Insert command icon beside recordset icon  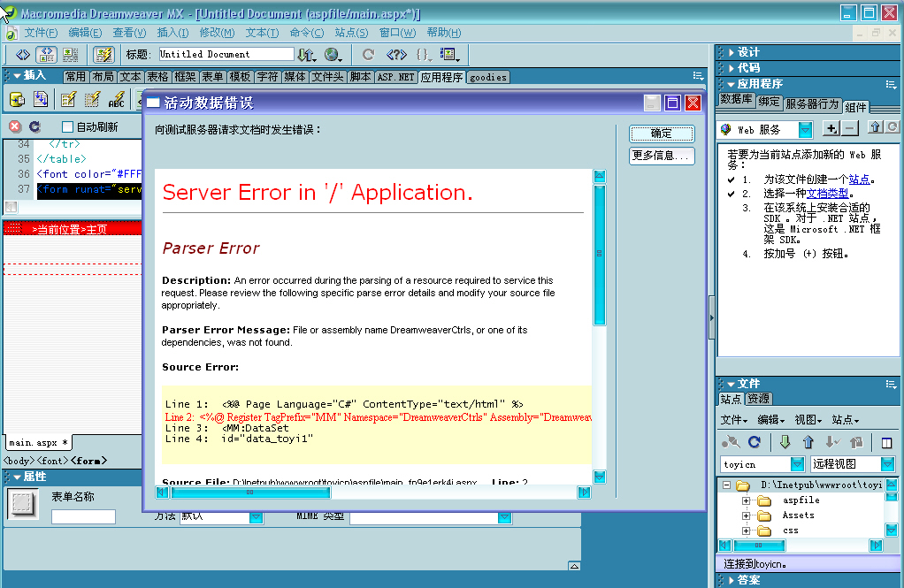pos(41,100)
